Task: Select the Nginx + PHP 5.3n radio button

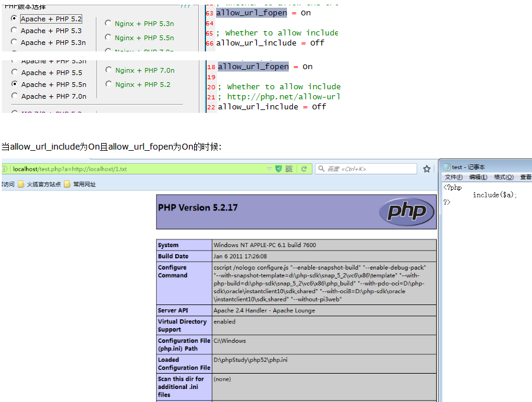Action: tap(108, 23)
